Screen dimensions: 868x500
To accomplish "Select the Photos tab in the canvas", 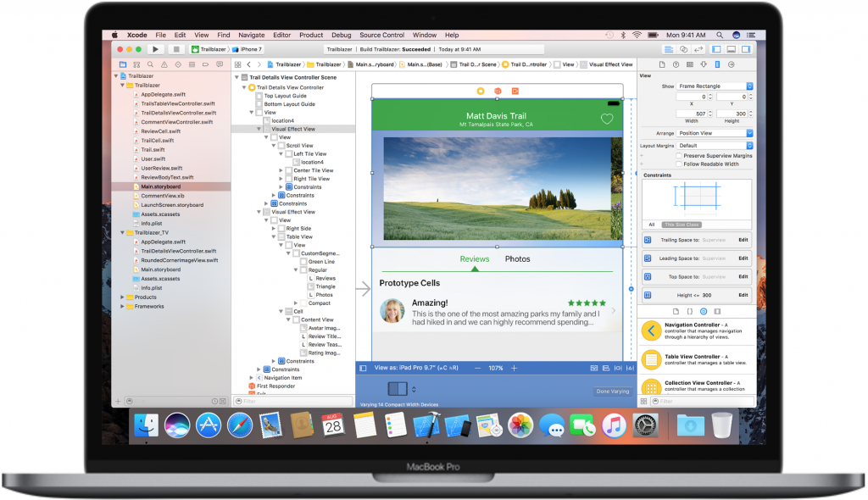I will (518, 259).
